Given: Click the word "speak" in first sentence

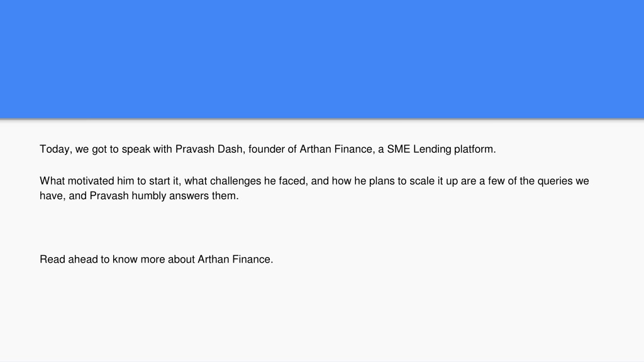Looking at the screenshot, I should [136, 150].
